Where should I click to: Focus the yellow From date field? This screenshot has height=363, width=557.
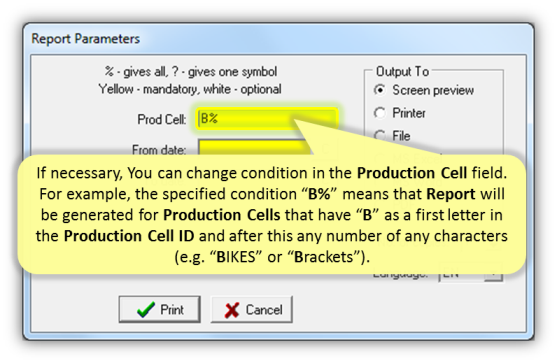pos(255,148)
